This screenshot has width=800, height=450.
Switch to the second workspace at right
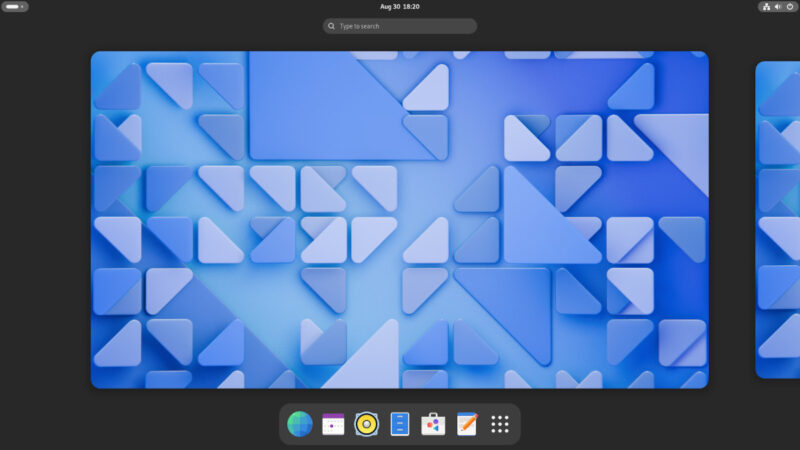coord(778,219)
